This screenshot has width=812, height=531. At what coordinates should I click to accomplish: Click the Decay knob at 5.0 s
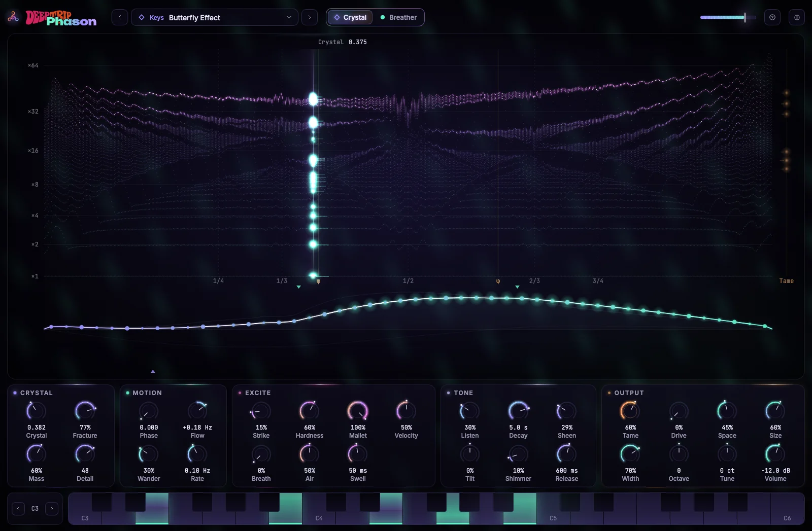(518, 411)
